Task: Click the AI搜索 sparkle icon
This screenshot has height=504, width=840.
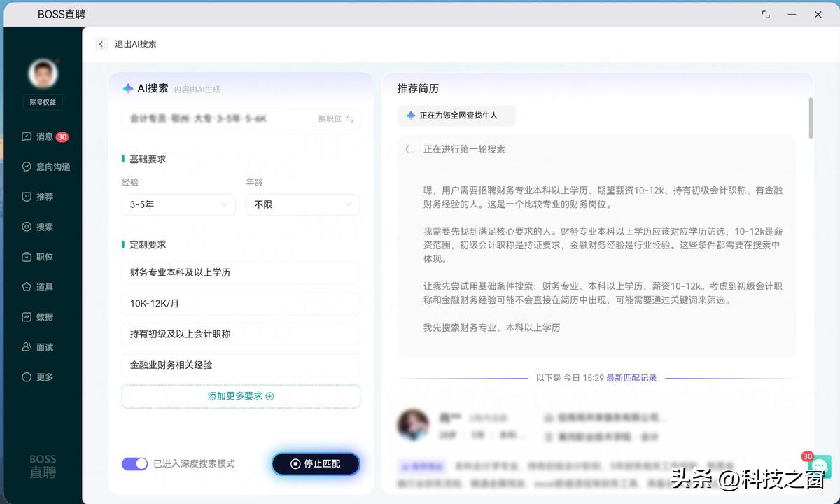Action: [x=128, y=89]
